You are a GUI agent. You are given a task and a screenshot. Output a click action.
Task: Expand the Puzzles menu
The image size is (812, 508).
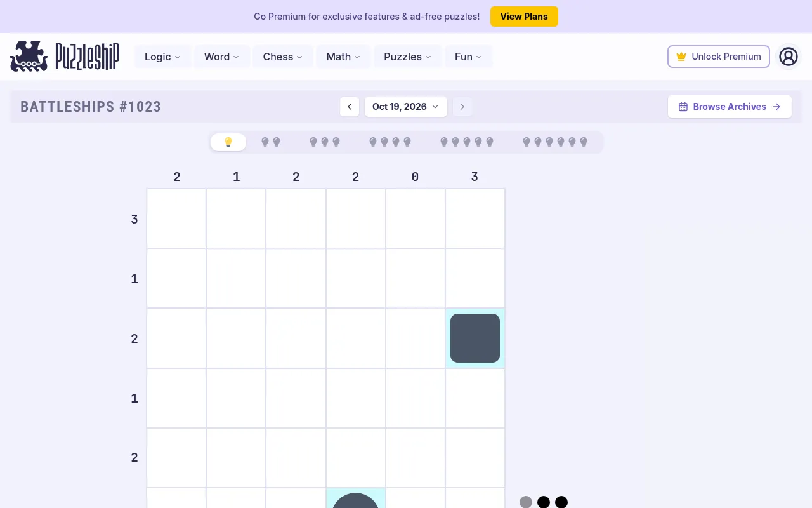click(407, 57)
